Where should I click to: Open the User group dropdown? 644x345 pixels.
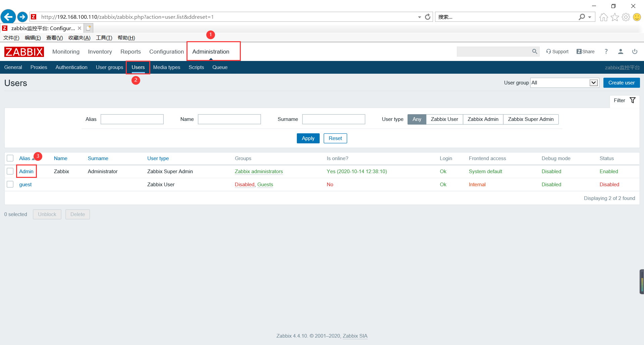565,83
